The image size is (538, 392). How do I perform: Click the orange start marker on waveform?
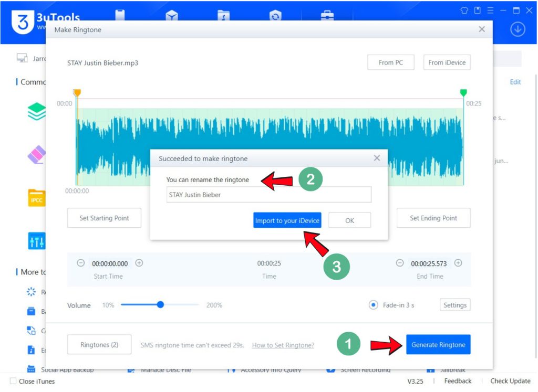pos(77,92)
